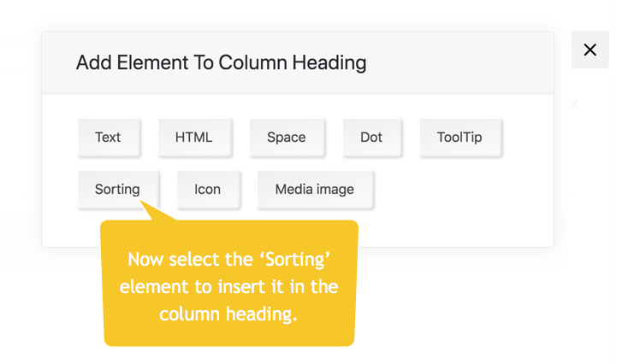Click 'element to insert it in the' line

point(228,286)
